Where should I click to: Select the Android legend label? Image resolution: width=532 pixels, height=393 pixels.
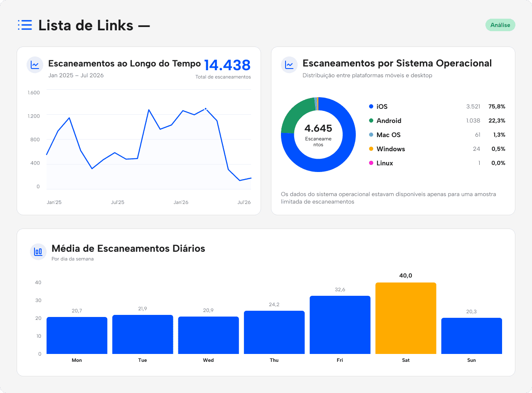click(389, 121)
